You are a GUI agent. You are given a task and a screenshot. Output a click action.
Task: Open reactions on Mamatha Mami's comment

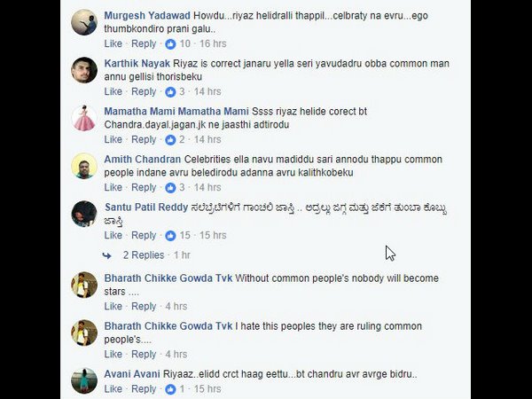[x=170, y=139]
